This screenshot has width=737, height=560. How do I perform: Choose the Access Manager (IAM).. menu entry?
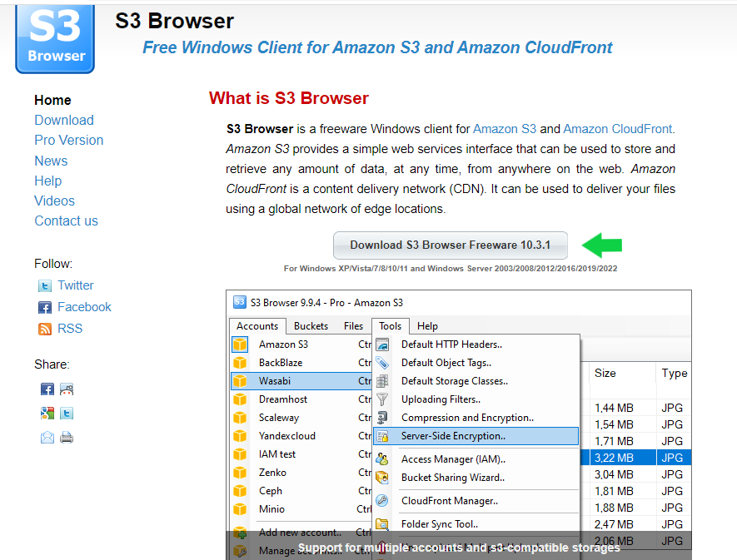(476, 459)
